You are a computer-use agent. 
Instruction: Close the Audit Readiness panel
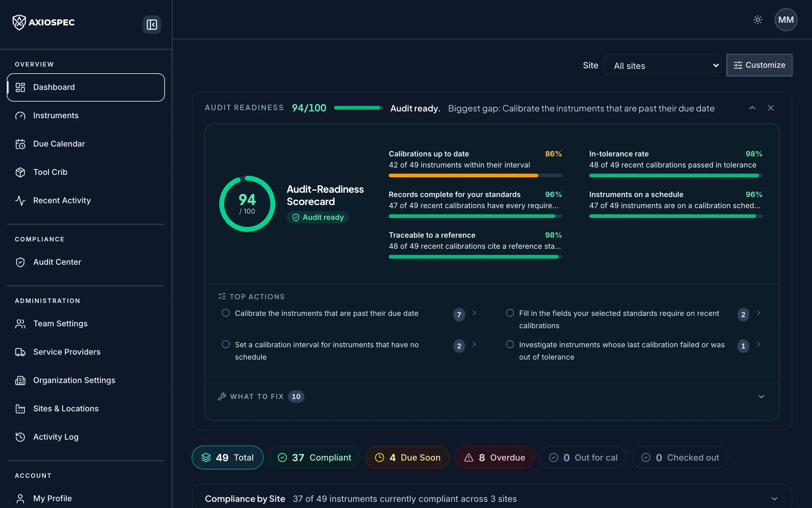[x=771, y=108]
